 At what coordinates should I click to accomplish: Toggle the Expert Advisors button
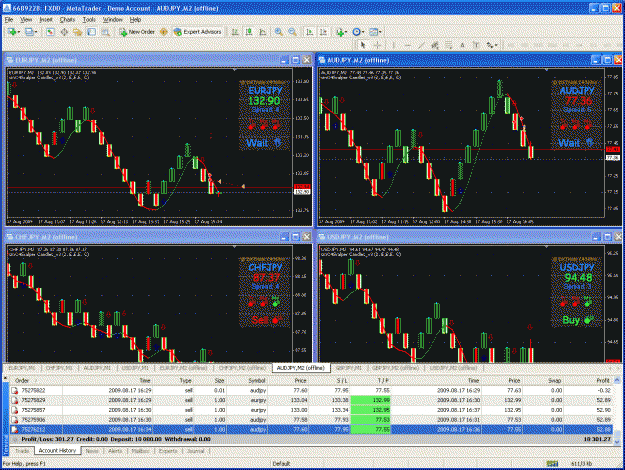(x=197, y=32)
